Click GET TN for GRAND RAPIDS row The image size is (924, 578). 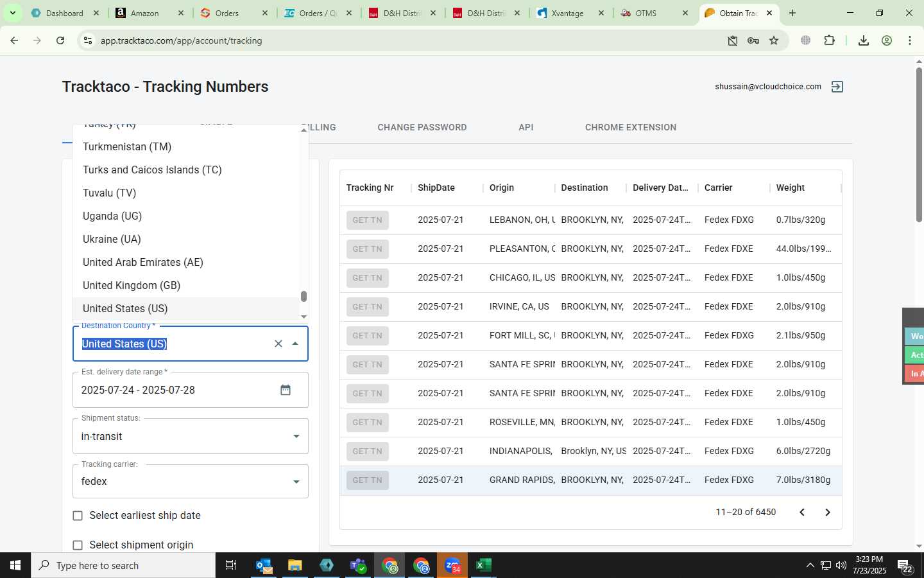(x=368, y=480)
